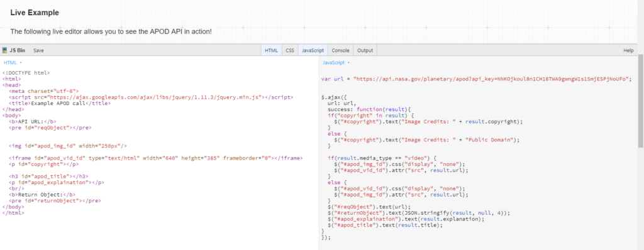Toggle the JavaScript panel tab
Screen dimensions: 644x250
(x=313, y=50)
